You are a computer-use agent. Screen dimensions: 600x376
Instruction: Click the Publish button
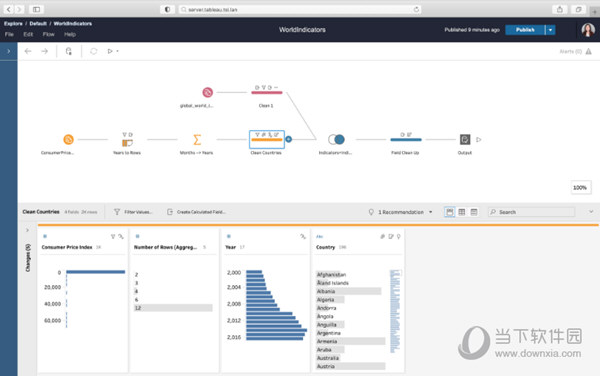coord(525,30)
